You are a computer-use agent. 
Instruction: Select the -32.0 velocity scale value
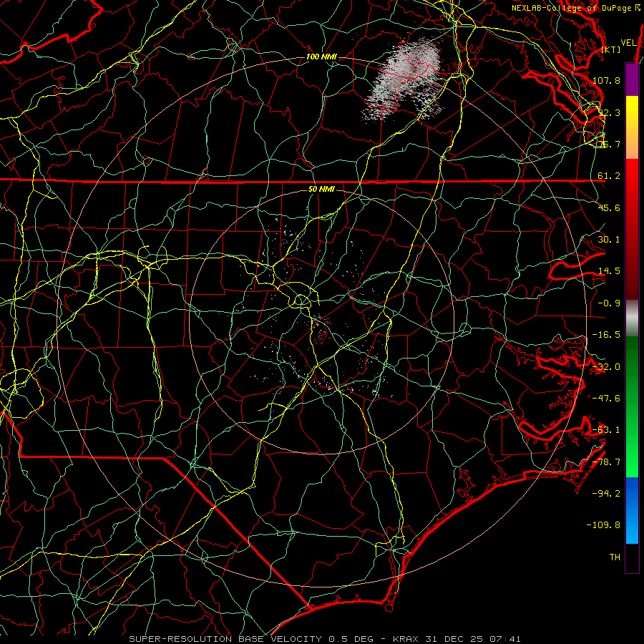click(606, 367)
